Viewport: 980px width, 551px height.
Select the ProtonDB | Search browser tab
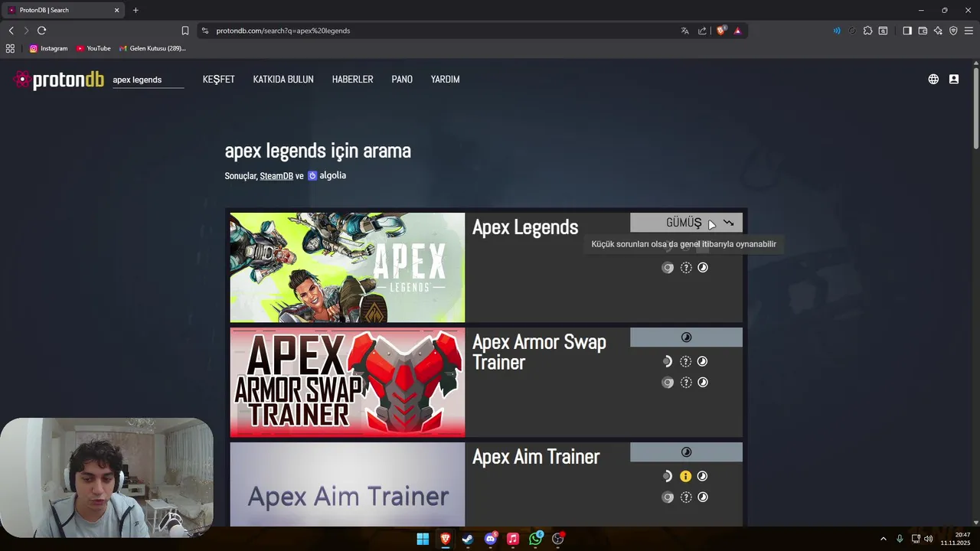click(x=64, y=10)
